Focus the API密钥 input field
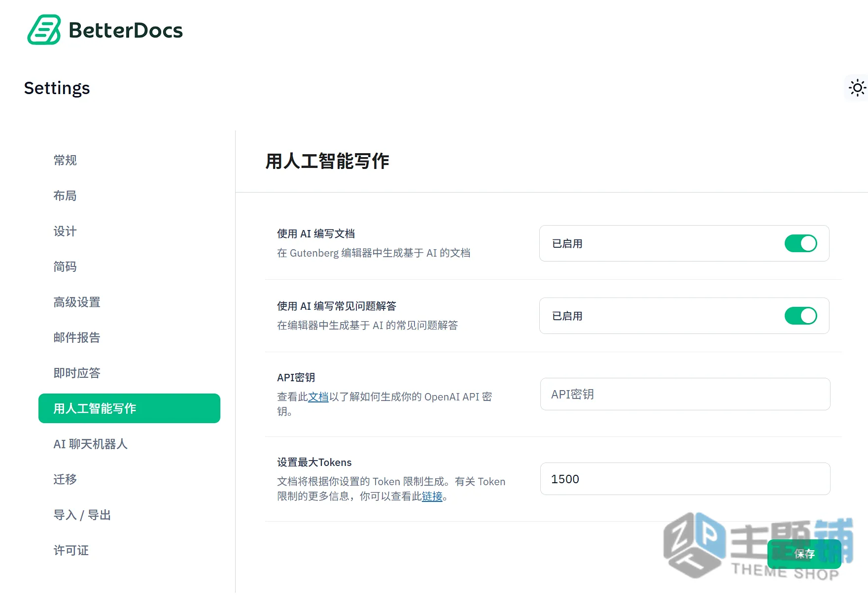The height and width of the screenshot is (596, 868). [x=685, y=394]
